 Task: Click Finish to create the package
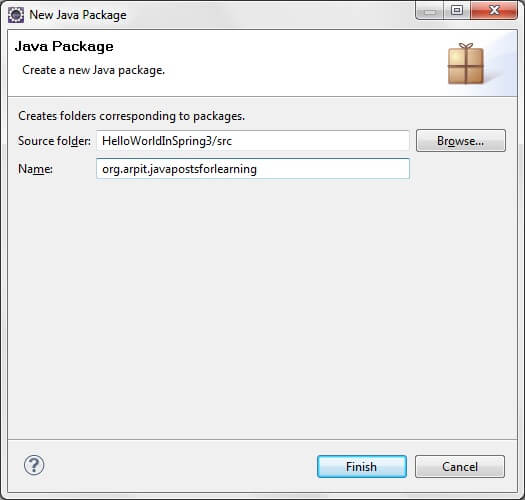(362, 467)
